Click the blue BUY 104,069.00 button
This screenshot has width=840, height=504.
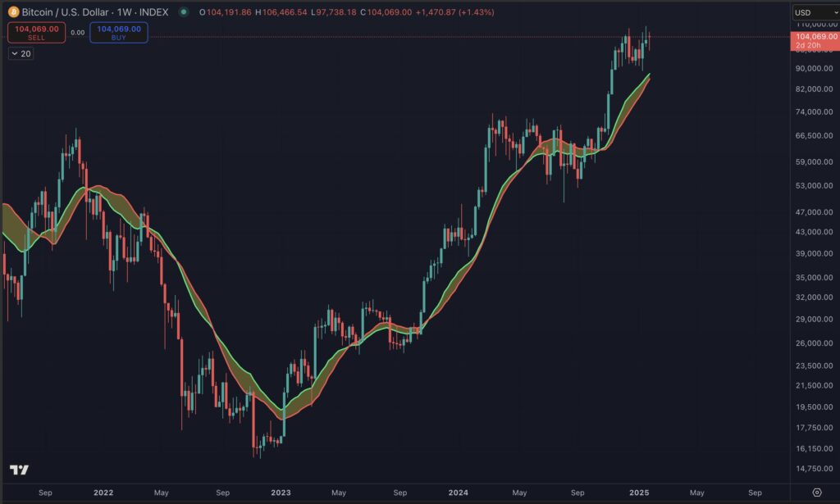119,33
